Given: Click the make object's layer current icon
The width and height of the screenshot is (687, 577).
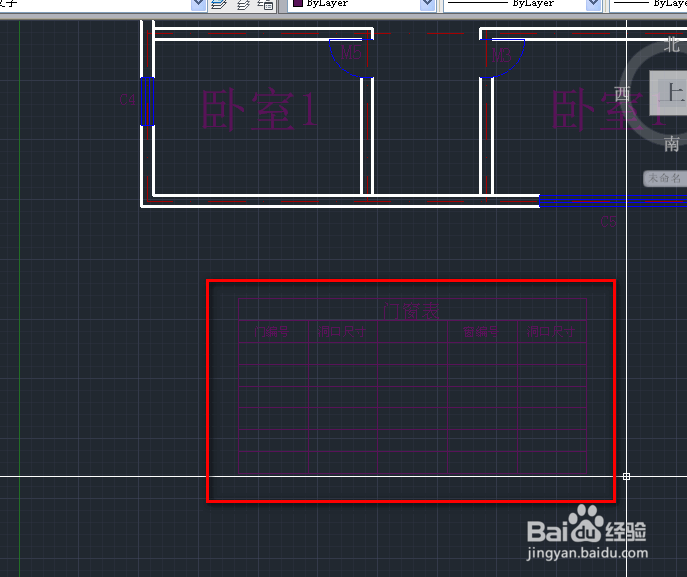Looking at the screenshot, I should click(x=219, y=4).
